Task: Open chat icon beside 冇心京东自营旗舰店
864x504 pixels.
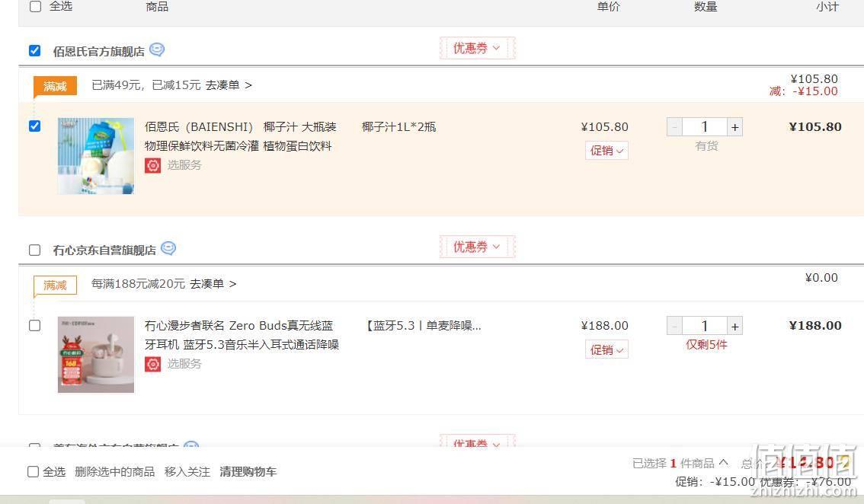Action: (168, 249)
